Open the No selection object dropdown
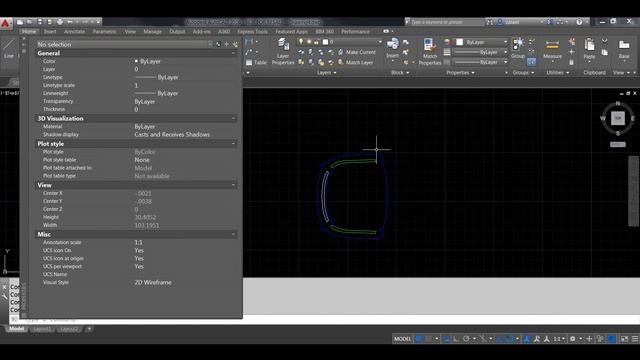640x360 pixels. (124, 44)
